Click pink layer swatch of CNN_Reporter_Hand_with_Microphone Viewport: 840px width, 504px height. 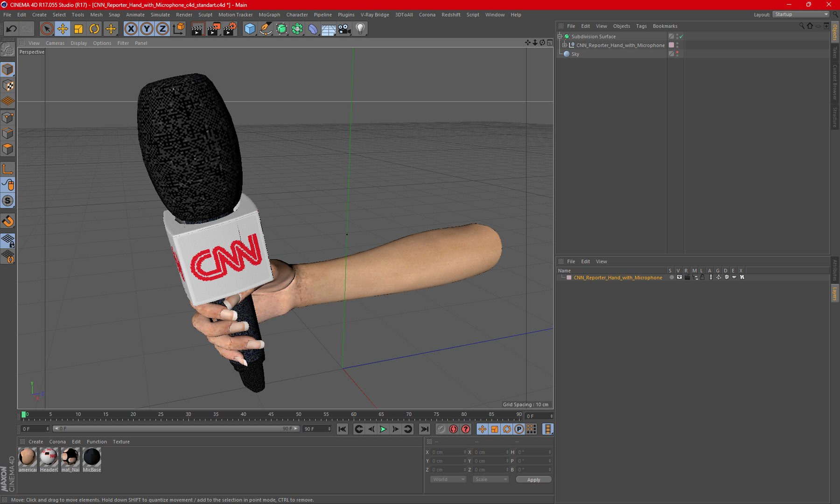(671, 45)
